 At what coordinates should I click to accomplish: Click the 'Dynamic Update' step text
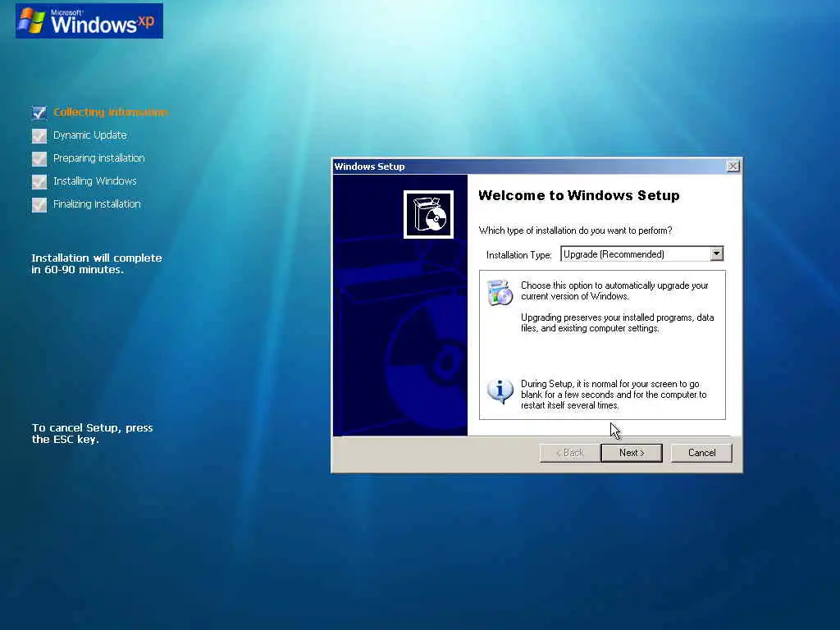[90, 135]
